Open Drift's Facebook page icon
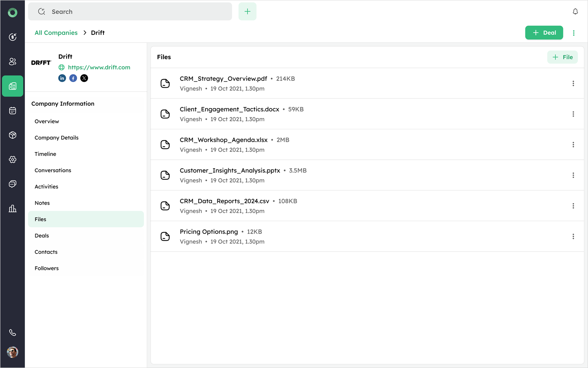The height and width of the screenshot is (368, 588). 73,78
